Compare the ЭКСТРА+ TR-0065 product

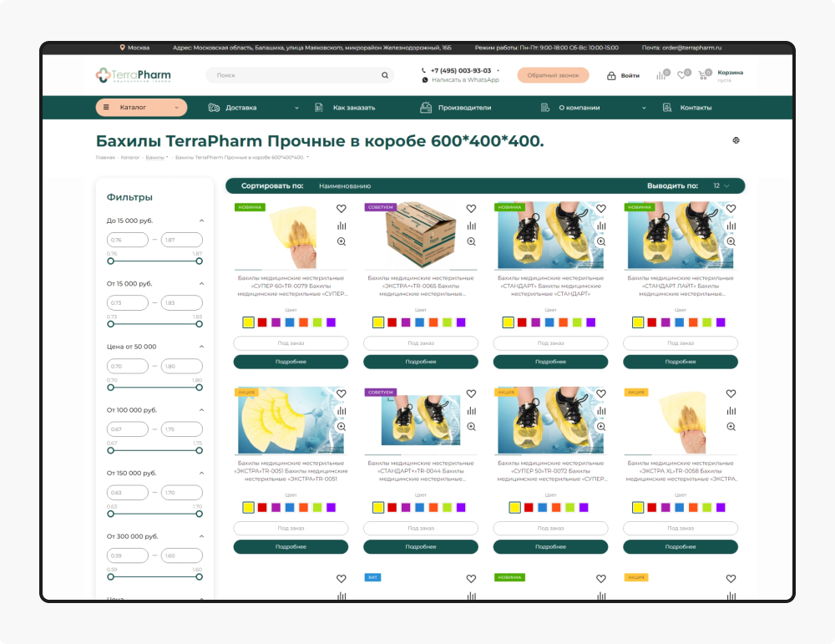pos(471,226)
